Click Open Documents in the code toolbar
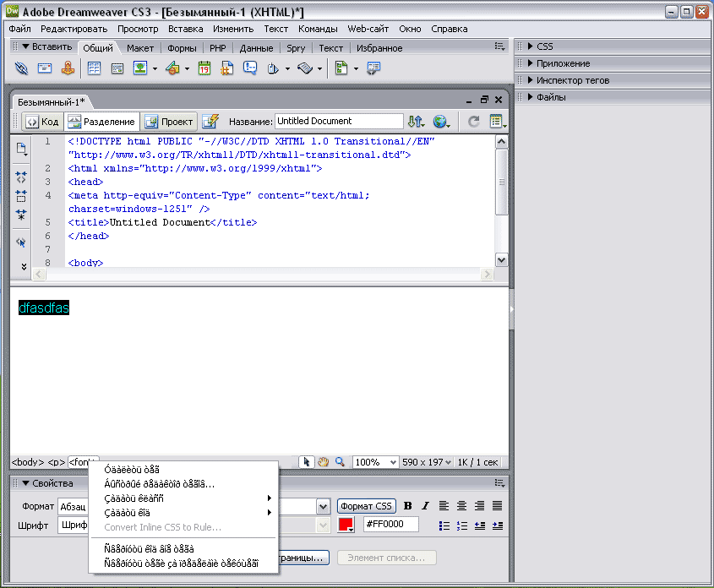The image size is (714, 588). tap(21, 149)
